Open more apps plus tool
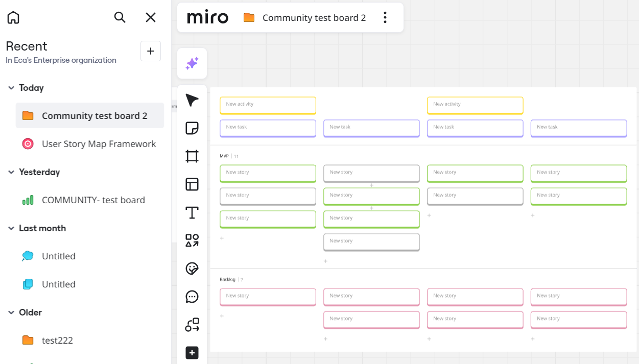 coord(192,353)
